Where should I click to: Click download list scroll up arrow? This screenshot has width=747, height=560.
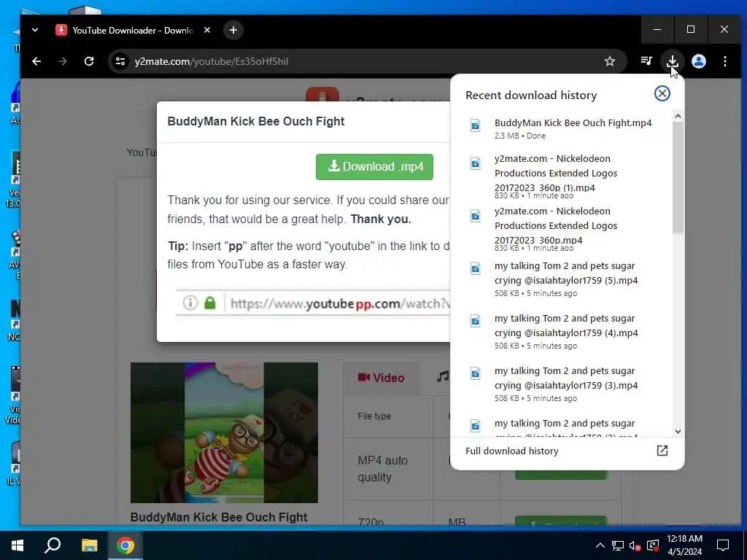click(678, 116)
